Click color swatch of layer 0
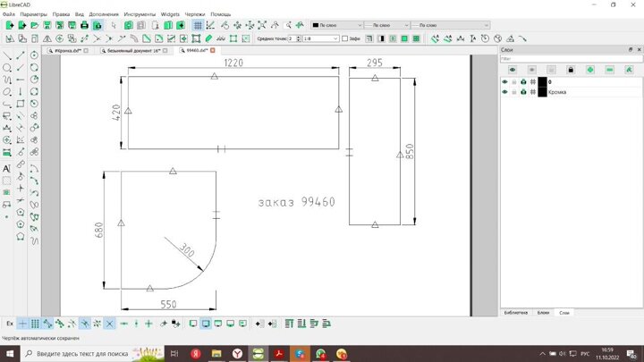This screenshot has height=362, width=644. tap(543, 82)
